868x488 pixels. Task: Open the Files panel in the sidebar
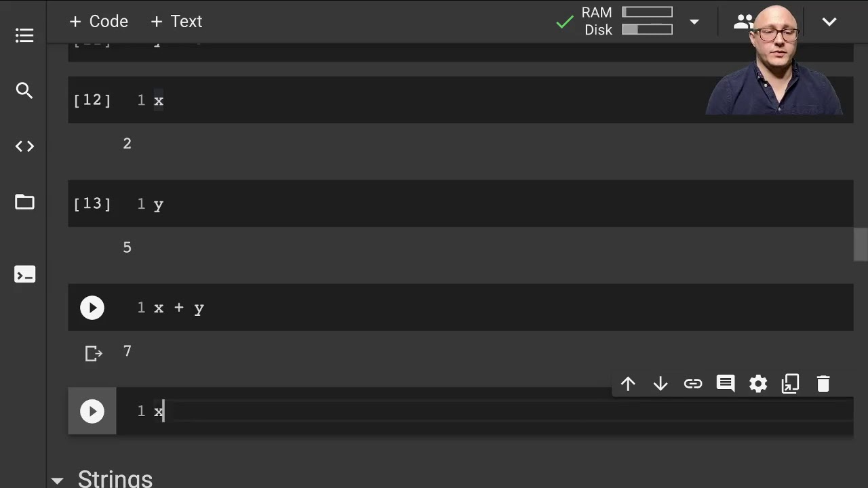coord(24,202)
